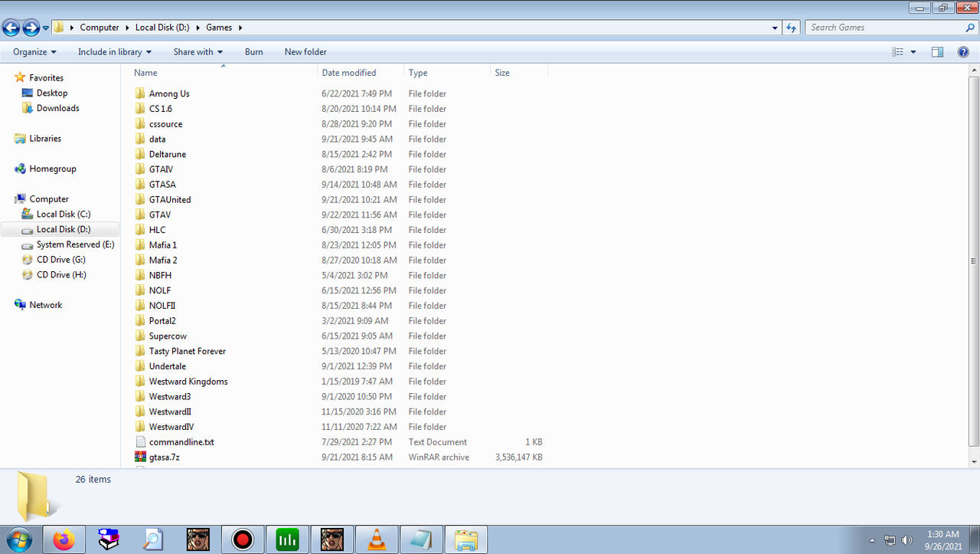Select the WestwardIV folder name
The width and height of the screenshot is (980, 554).
coord(171,427)
